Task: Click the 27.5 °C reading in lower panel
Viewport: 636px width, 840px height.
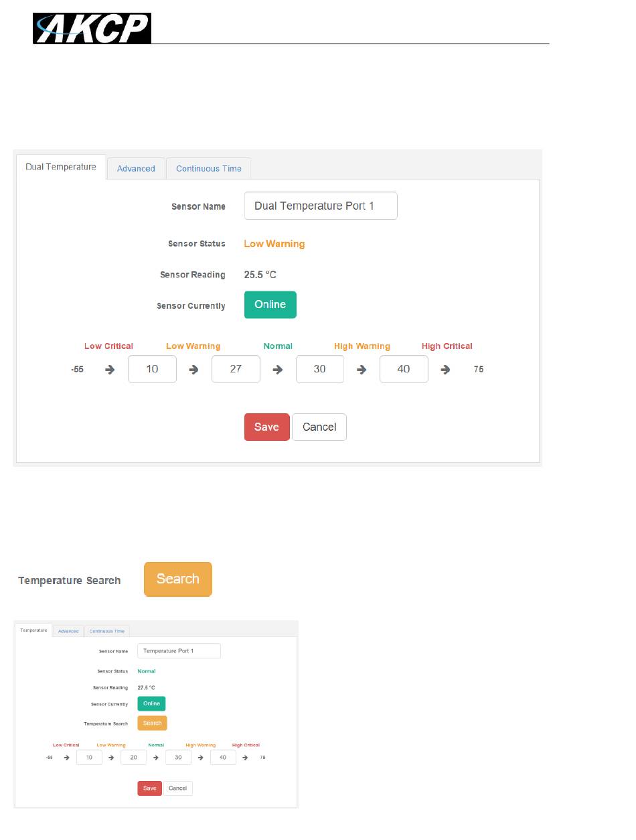Action: click(146, 687)
